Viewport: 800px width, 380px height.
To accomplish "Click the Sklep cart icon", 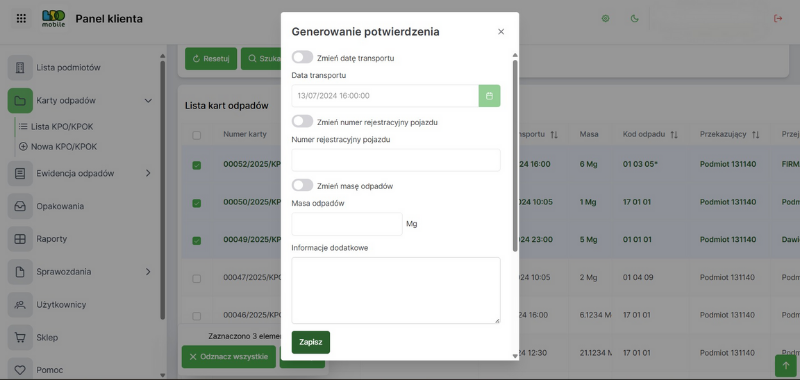I will (20, 337).
